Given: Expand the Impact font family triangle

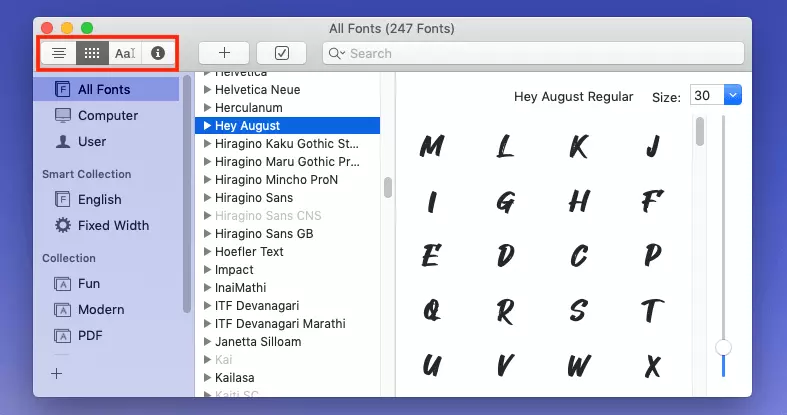Looking at the screenshot, I should point(207,270).
